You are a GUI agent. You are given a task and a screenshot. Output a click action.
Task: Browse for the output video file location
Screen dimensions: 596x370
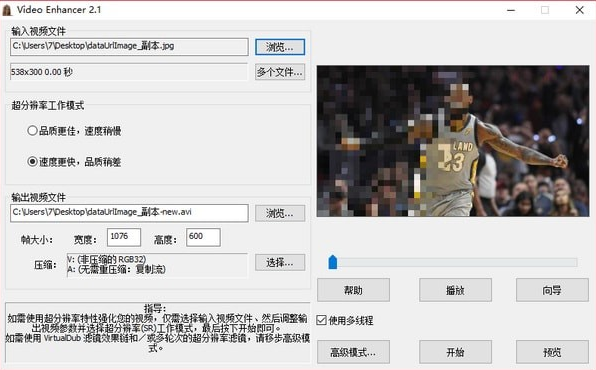280,213
